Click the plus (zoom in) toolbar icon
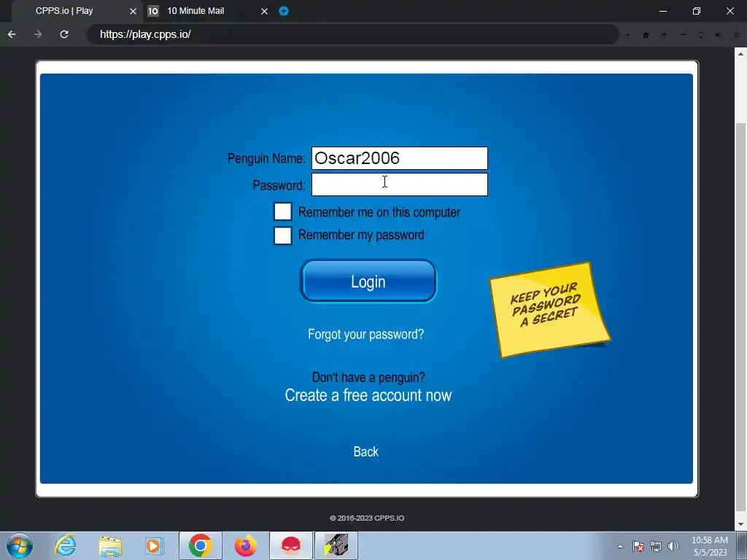This screenshot has height=560, width=747. point(664,35)
